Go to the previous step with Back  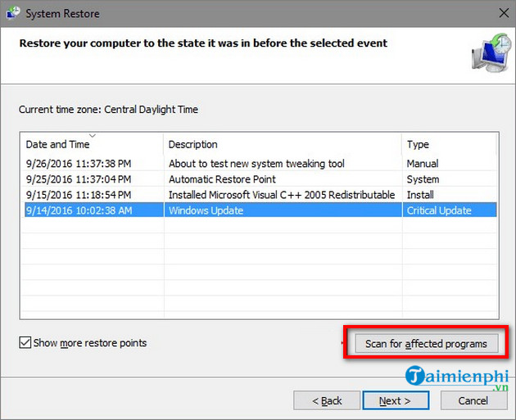(x=327, y=400)
